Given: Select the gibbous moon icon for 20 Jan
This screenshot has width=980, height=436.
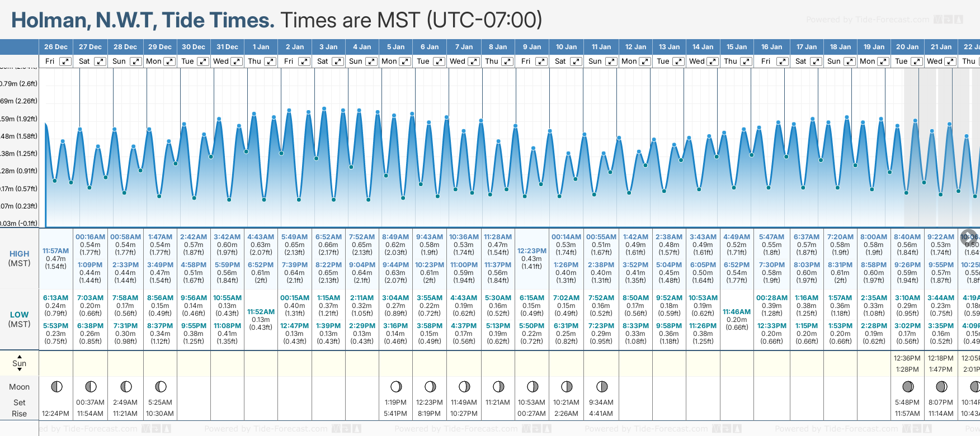Looking at the screenshot, I should pyautogui.click(x=908, y=386).
